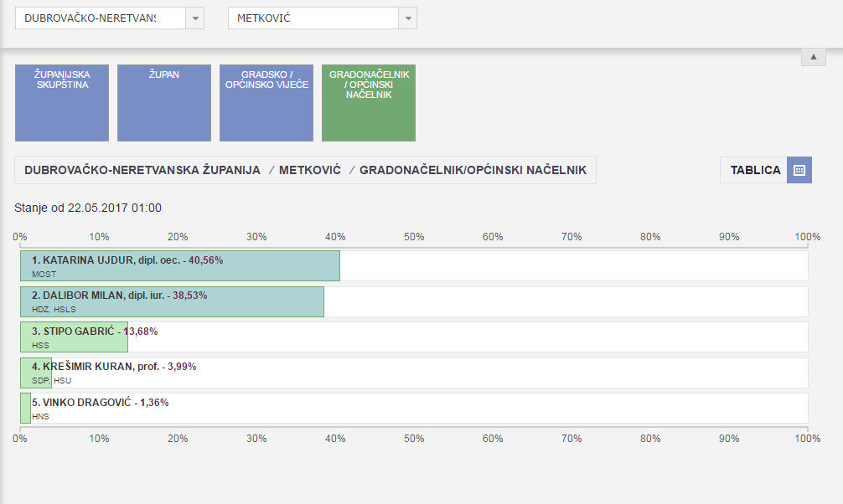This screenshot has width=843, height=504.
Task: Click the Dubrovačko-Neretvanska Županija breadcrumb
Action: (x=142, y=170)
